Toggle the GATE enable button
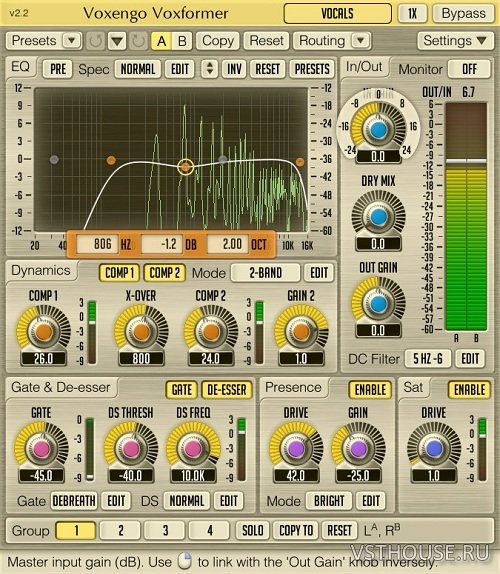The height and width of the screenshot is (574, 500). point(182,390)
